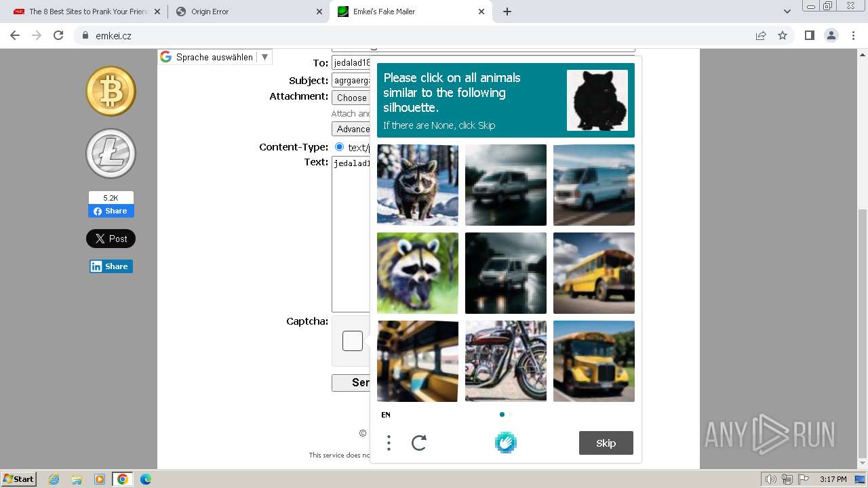
Task: Refresh the captcha challenge
Action: pyautogui.click(x=419, y=443)
